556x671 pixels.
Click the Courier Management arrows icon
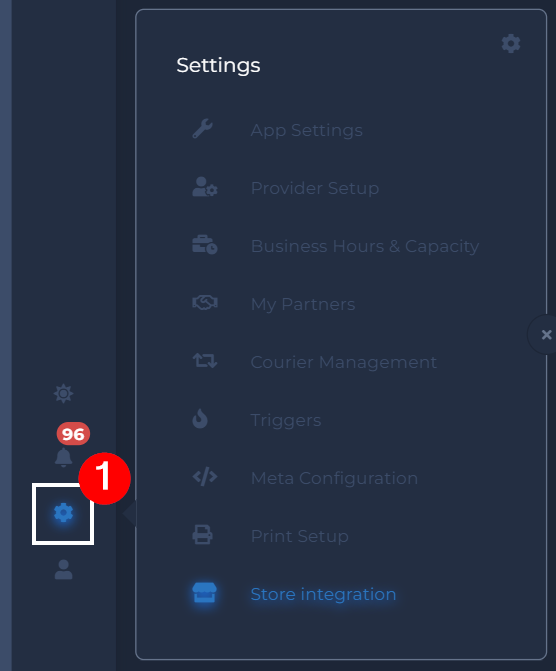coord(205,361)
